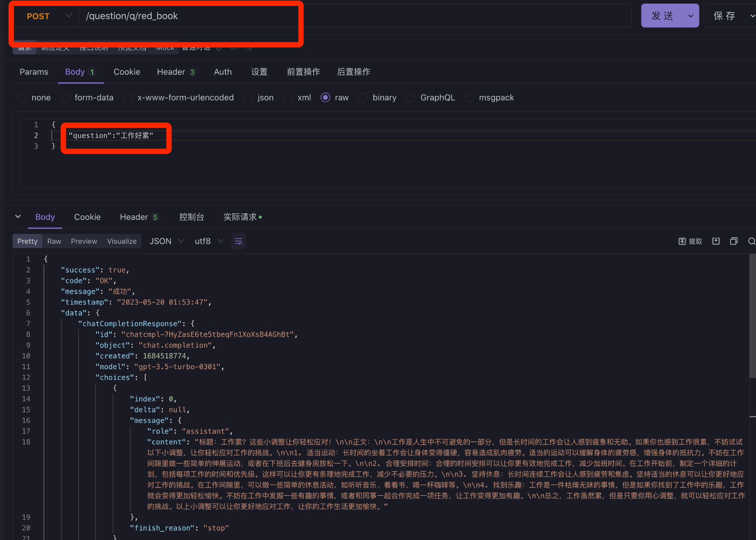Click the "role": "assistant" line

pyautogui.click(x=190, y=431)
